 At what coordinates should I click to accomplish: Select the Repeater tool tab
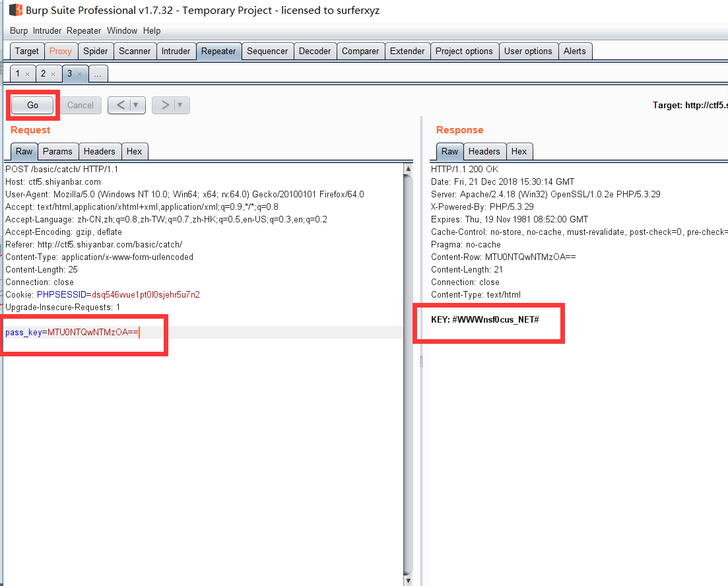pyautogui.click(x=218, y=51)
